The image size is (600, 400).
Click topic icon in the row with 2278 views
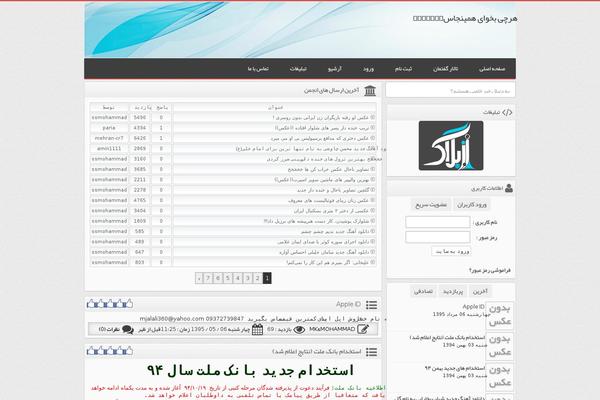(x=373, y=190)
